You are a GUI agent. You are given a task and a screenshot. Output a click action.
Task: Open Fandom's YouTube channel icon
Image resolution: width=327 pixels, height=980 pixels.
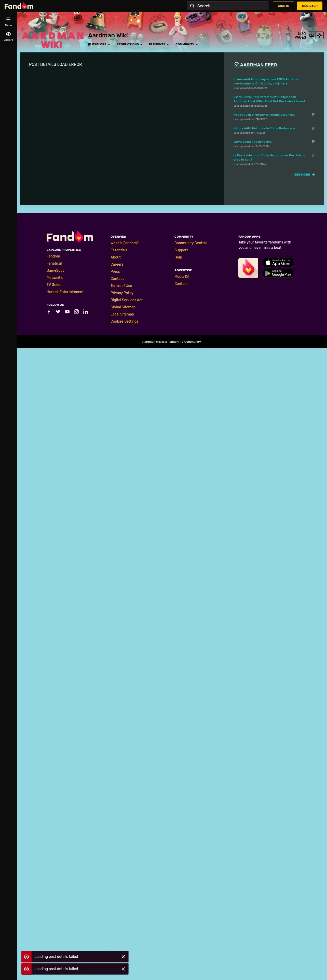(67, 312)
